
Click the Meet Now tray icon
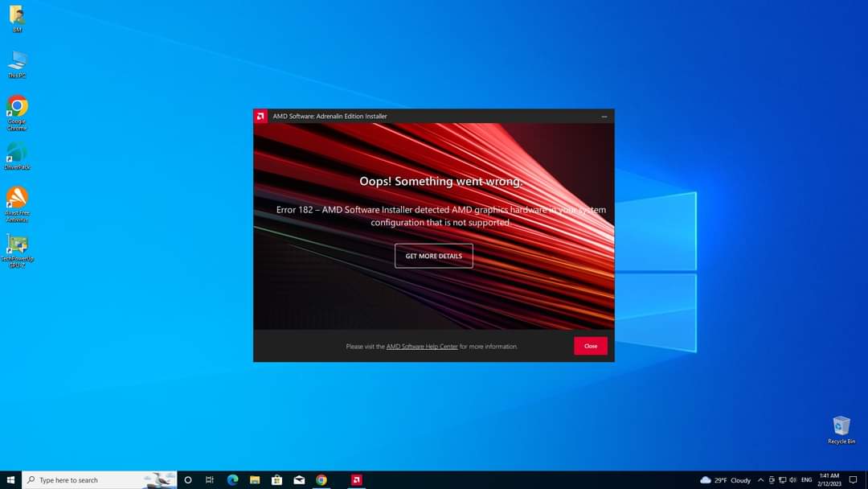[772, 480]
